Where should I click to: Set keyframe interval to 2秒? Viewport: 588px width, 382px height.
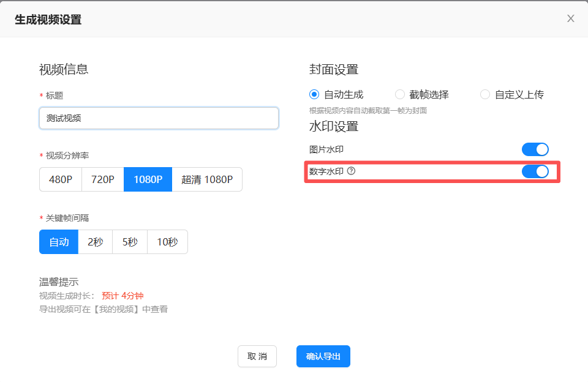[x=95, y=242]
